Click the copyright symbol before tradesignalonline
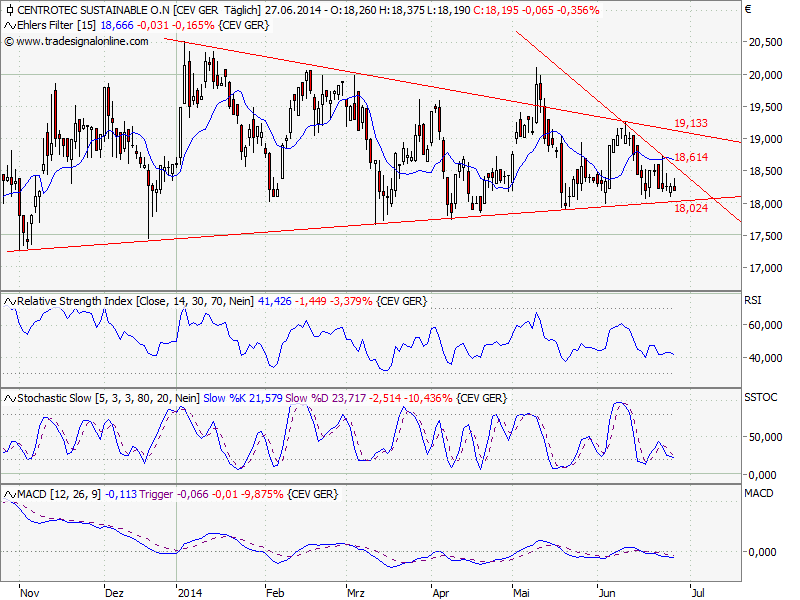Image resolution: width=800 pixels, height=600 pixels. pos(9,41)
